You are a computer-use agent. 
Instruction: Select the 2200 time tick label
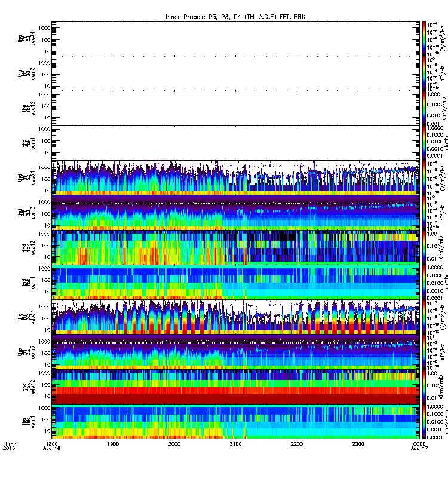coord(297,444)
